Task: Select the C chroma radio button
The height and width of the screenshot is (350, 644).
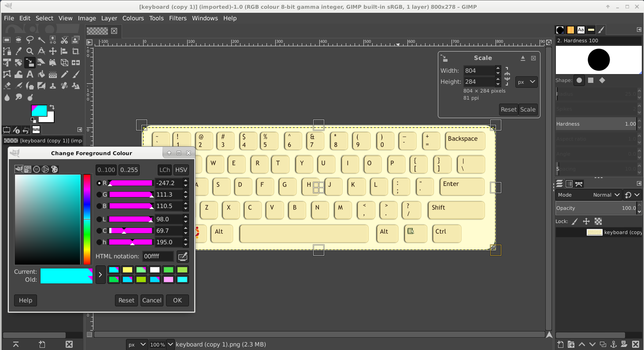Action: point(99,231)
